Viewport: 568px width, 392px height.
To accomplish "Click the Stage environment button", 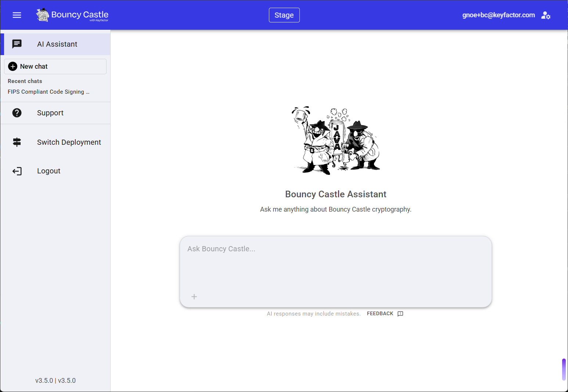I will [x=284, y=15].
